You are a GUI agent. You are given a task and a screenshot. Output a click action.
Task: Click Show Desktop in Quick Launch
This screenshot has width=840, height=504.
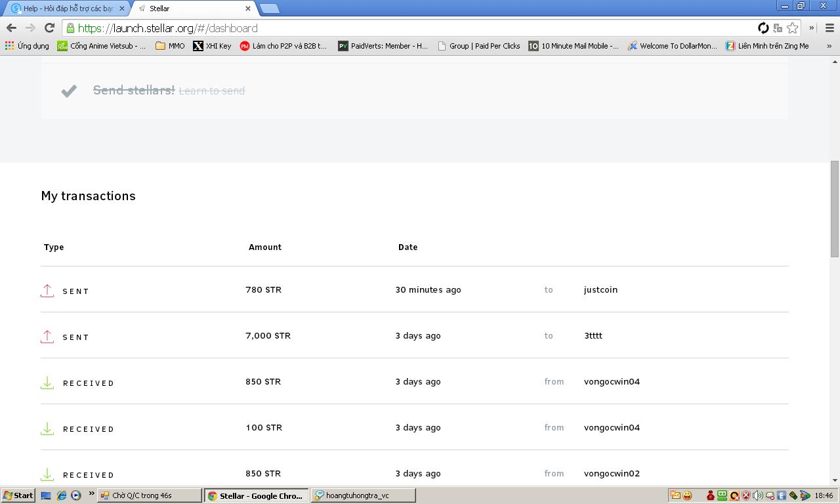click(46, 495)
